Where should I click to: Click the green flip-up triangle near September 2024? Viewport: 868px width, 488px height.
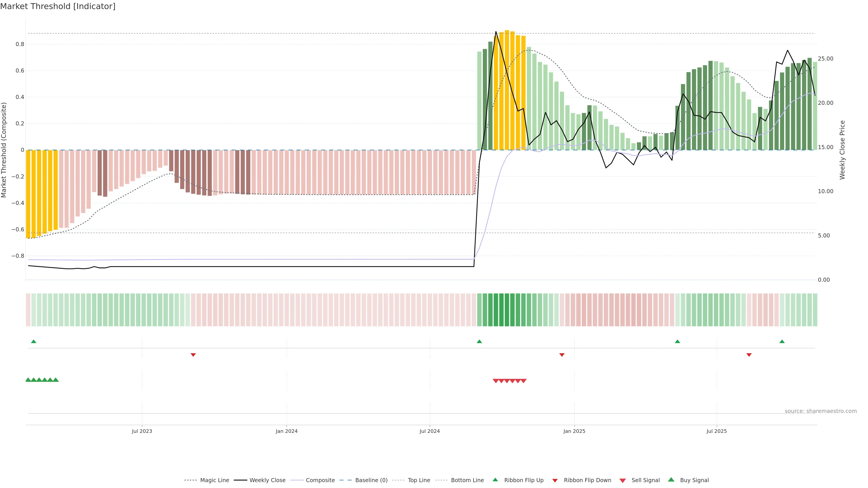click(479, 342)
